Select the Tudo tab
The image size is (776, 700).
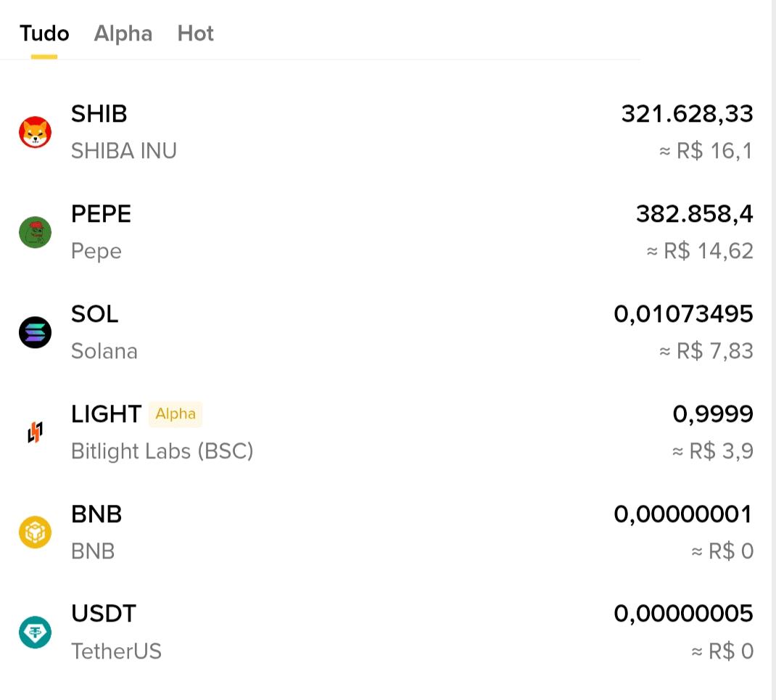44,33
